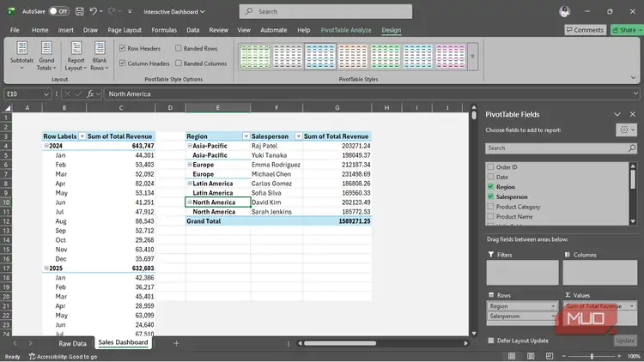
Task: Collapse the ribbon with the chevron
Action: coord(633,77)
